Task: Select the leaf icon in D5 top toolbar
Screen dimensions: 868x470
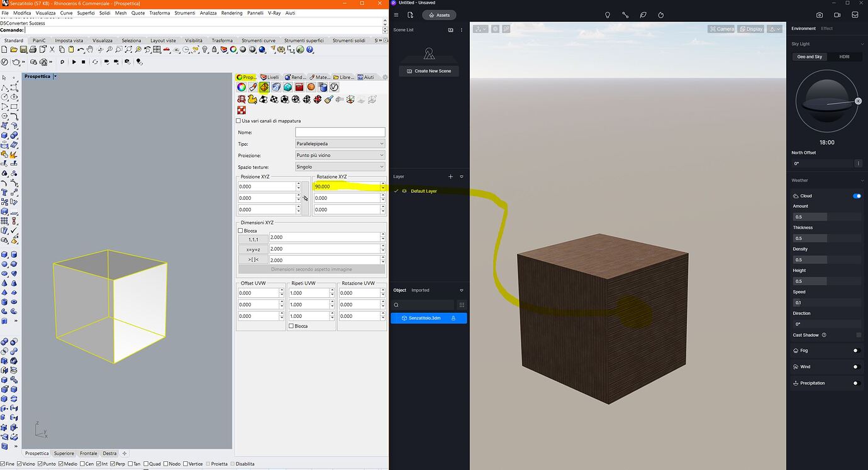Action: point(643,14)
